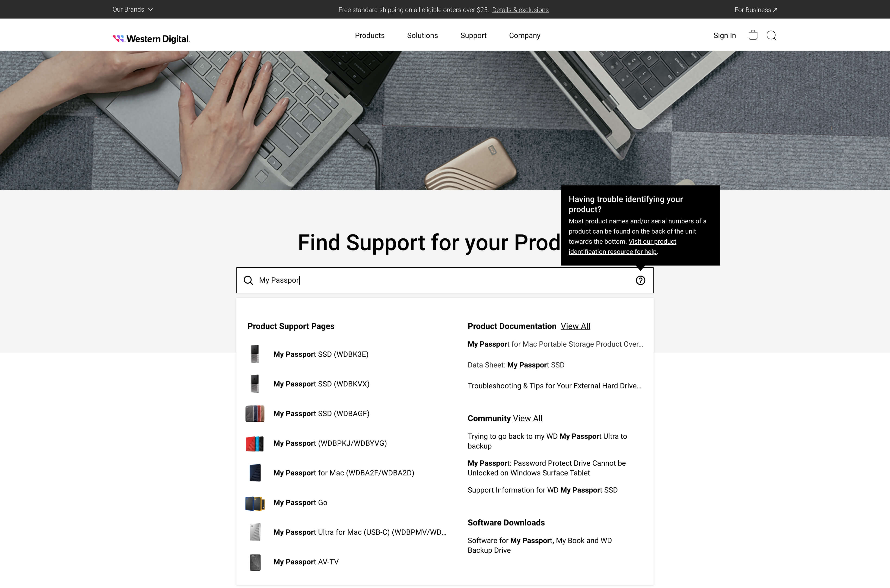Viewport: 890px width, 588px height.
Task: Click the My Passport Go product image
Action: [x=255, y=503]
